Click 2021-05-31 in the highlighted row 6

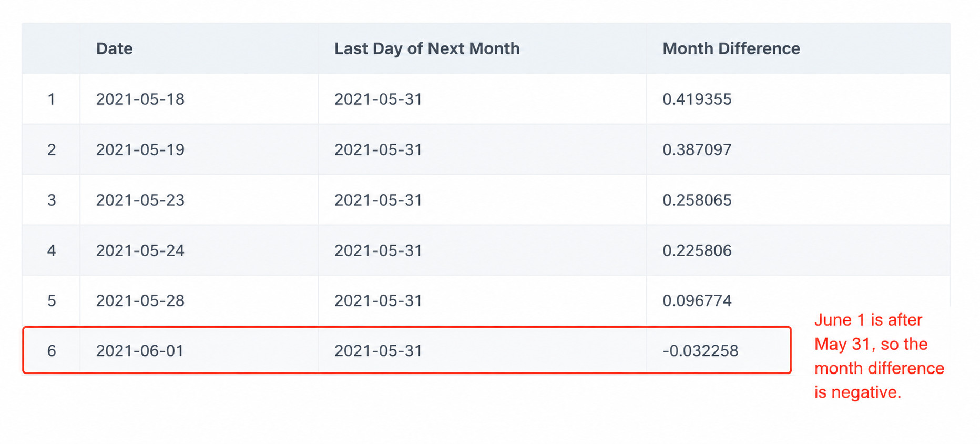click(x=378, y=350)
